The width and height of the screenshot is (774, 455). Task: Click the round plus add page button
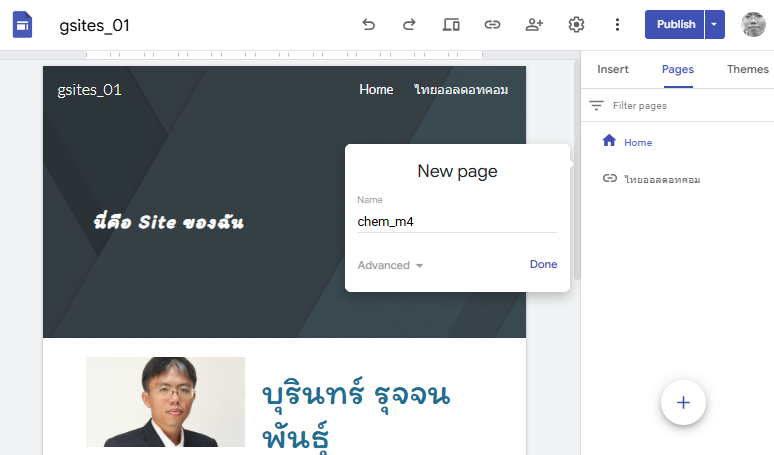click(683, 403)
